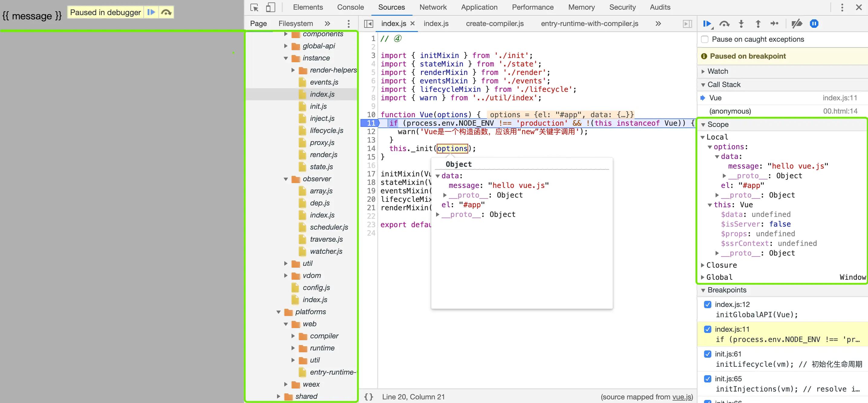
Task: Select the inspect element picker icon
Action: point(254,8)
